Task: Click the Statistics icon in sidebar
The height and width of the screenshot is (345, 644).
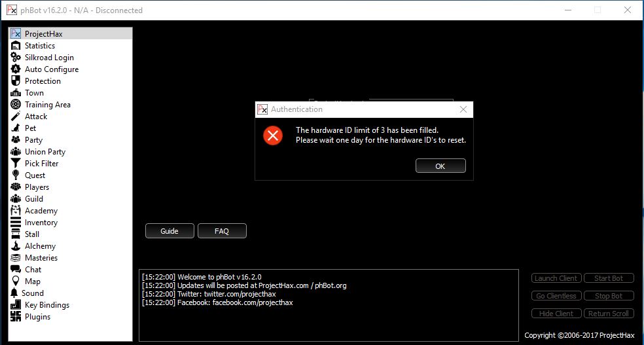Action: pyautogui.click(x=16, y=46)
